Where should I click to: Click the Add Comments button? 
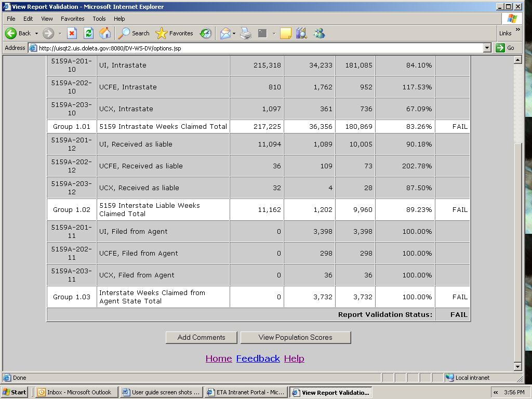pos(201,337)
